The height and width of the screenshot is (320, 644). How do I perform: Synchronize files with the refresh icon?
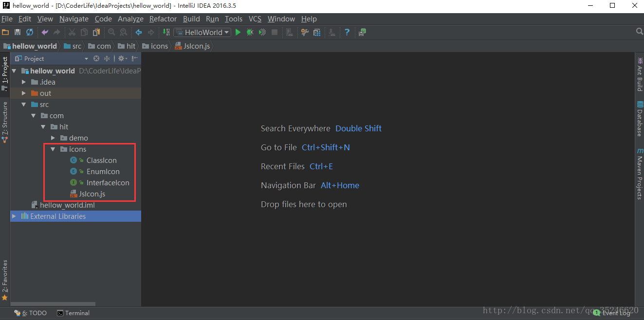coord(29,32)
